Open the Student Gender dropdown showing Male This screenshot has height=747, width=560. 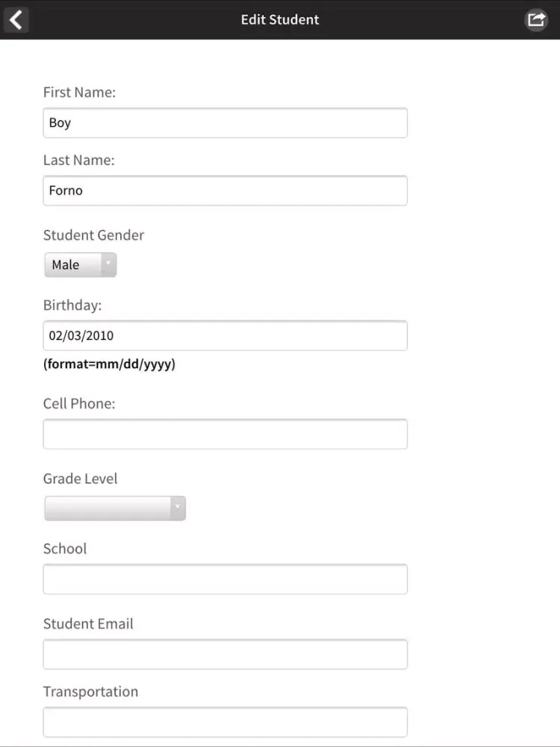click(x=81, y=265)
